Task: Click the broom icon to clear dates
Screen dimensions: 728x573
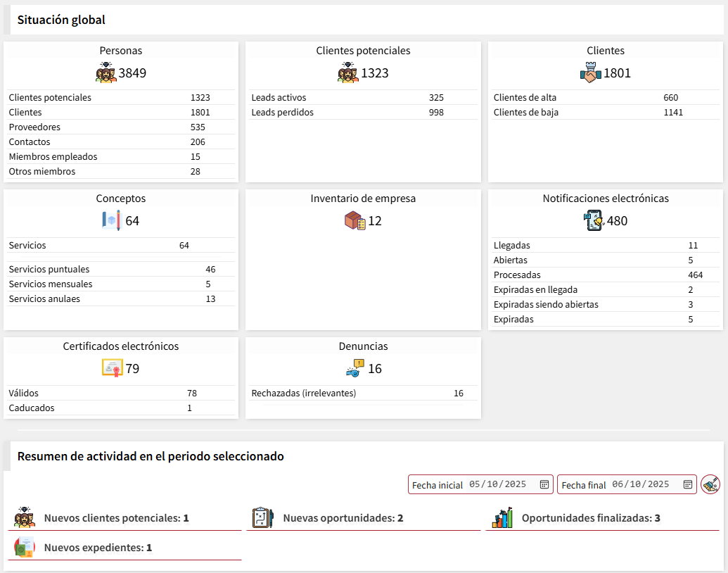Action: coord(710,484)
